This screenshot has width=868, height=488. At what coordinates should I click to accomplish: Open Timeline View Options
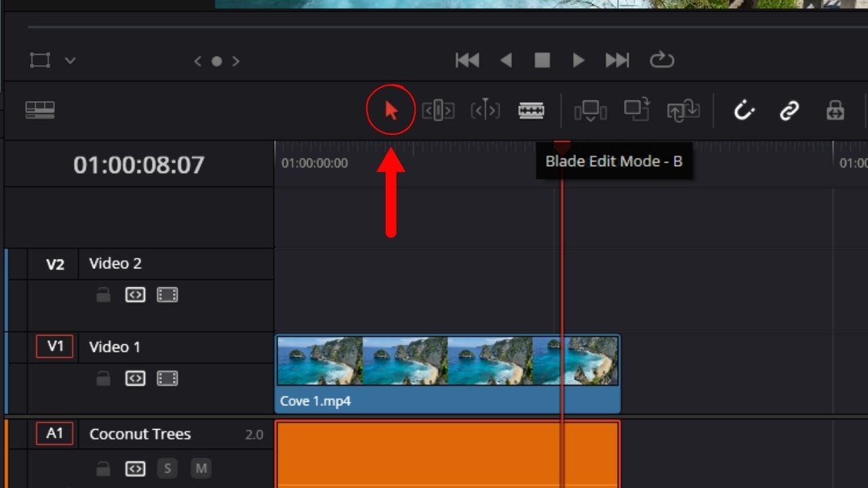(x=41, y=110)
